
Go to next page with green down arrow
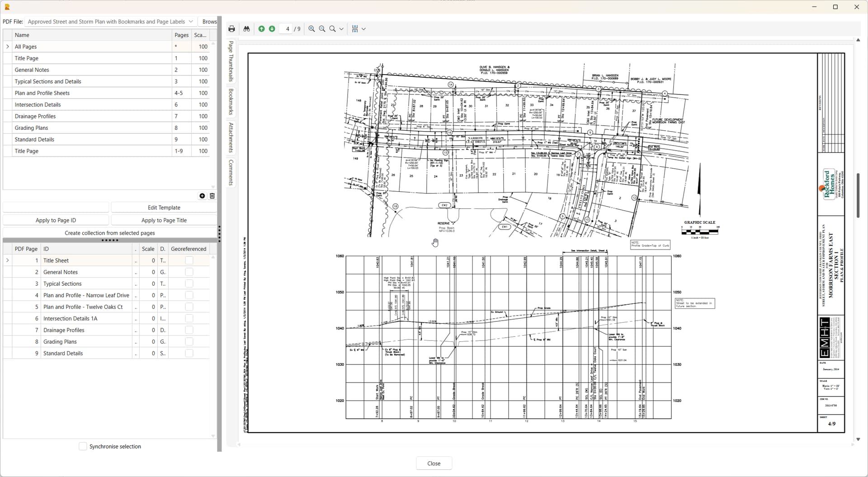[x=272, y=29]
